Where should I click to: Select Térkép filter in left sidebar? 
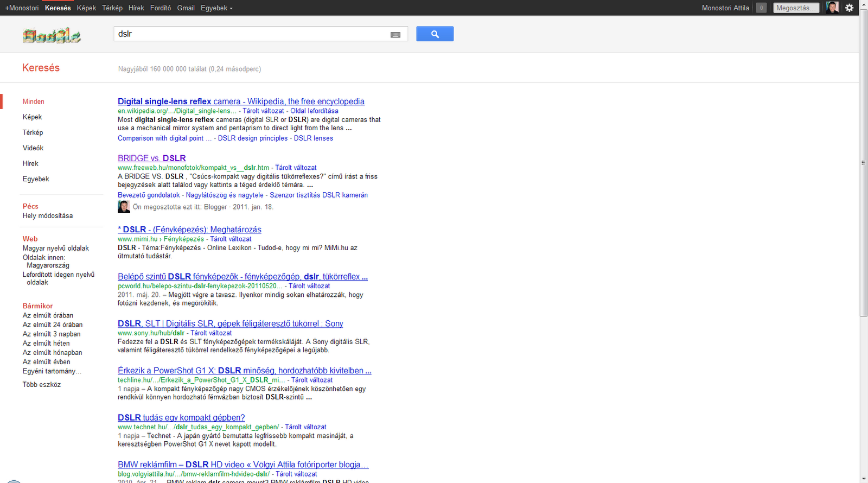pyautogui.click(x=33, y=132)
